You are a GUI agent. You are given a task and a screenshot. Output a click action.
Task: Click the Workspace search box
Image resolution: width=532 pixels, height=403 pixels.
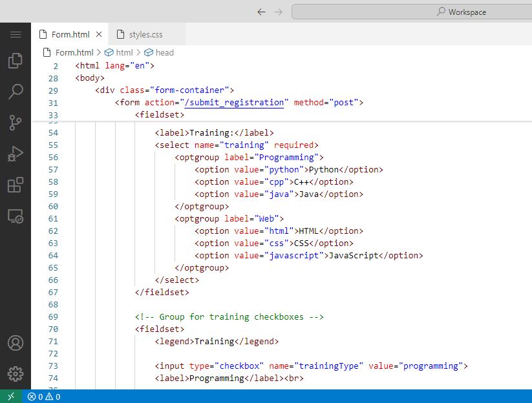pyautogui.click(x=412, y=12)
